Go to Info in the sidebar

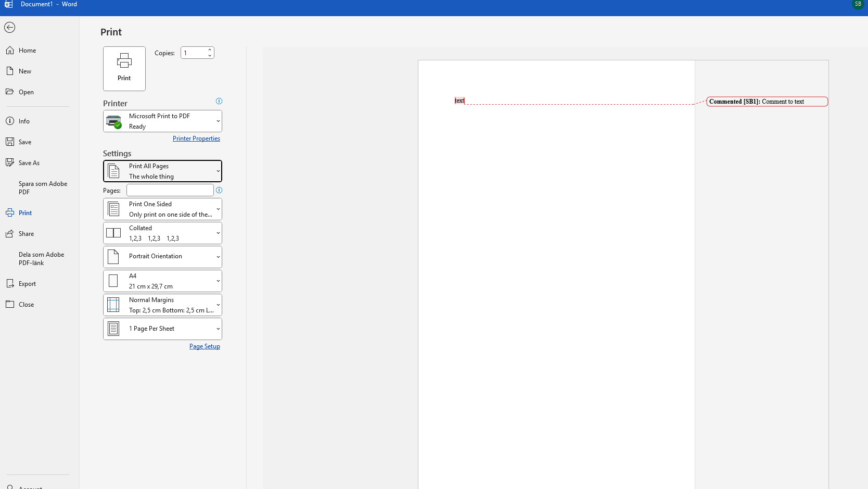(40, 121)
